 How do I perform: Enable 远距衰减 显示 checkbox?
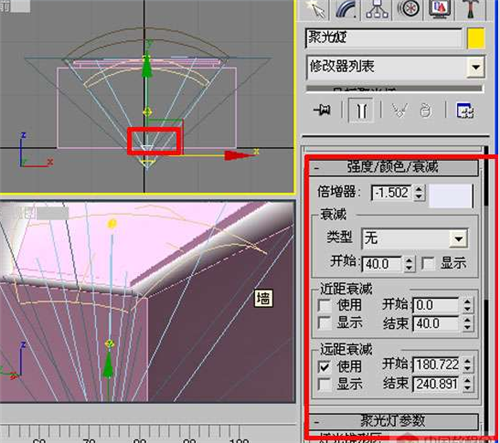click(x=325, y=384)
